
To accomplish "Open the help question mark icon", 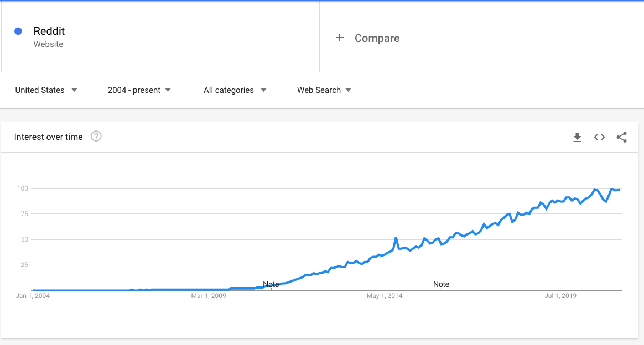I will pos(96,136).
